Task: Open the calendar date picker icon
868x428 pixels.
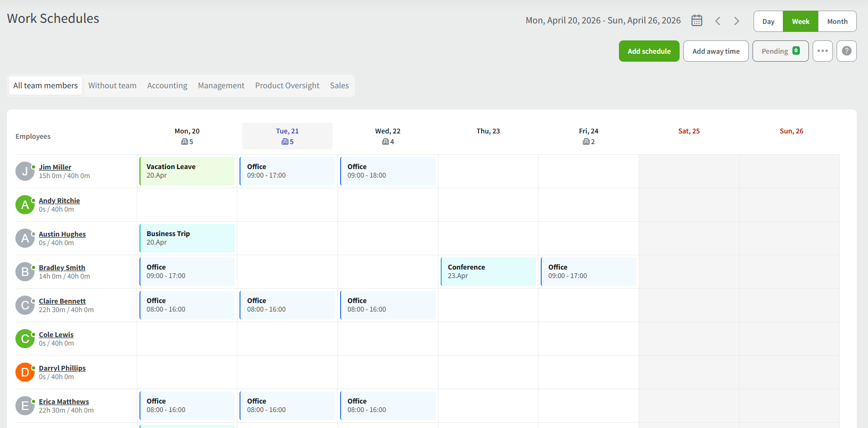Action: tap(697, 21)
